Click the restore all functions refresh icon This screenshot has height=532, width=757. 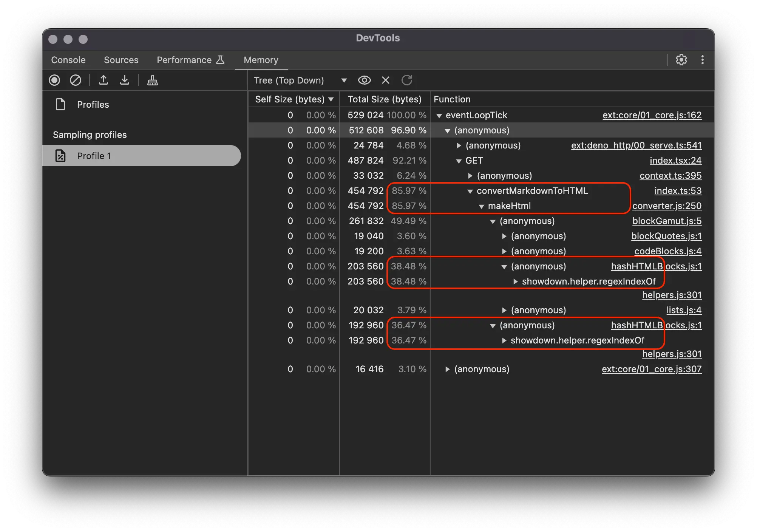point(406,80)
